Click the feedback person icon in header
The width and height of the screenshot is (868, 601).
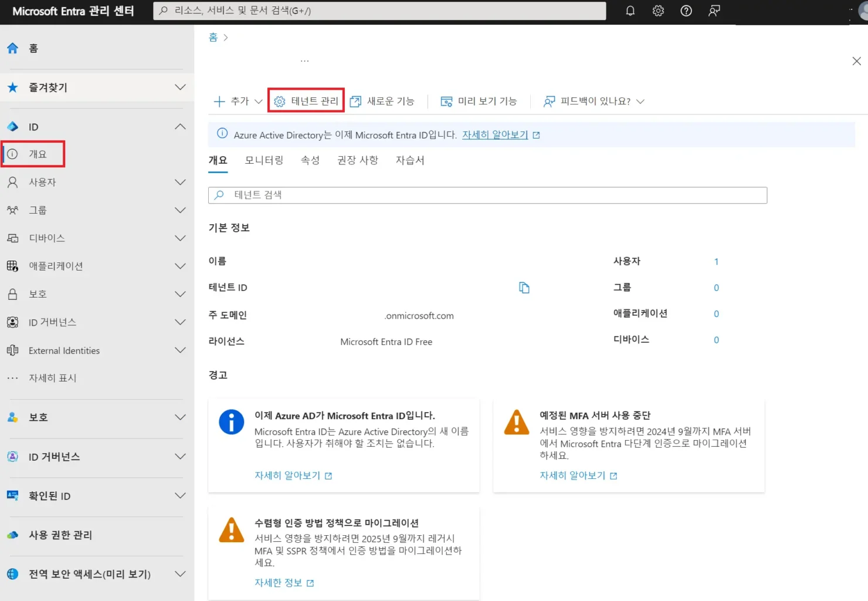point(714,11)
